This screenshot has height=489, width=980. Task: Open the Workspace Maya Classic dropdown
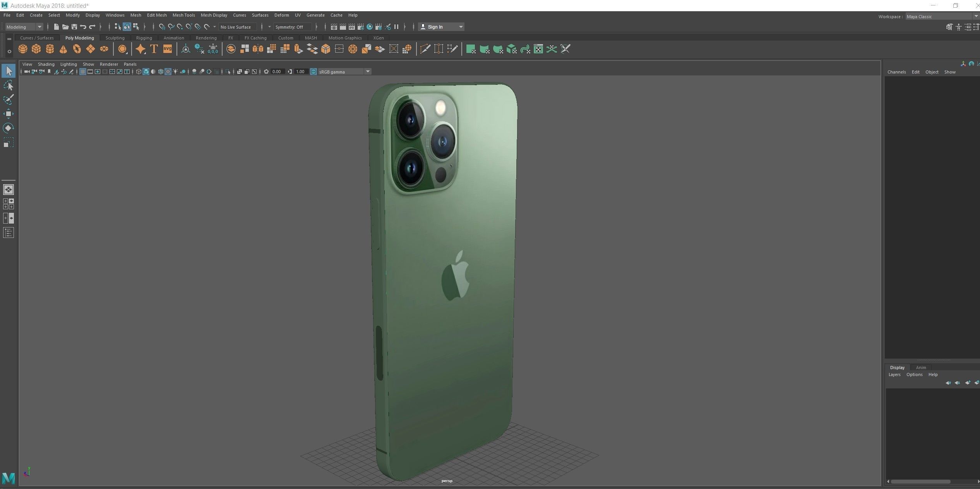(942, 17)
